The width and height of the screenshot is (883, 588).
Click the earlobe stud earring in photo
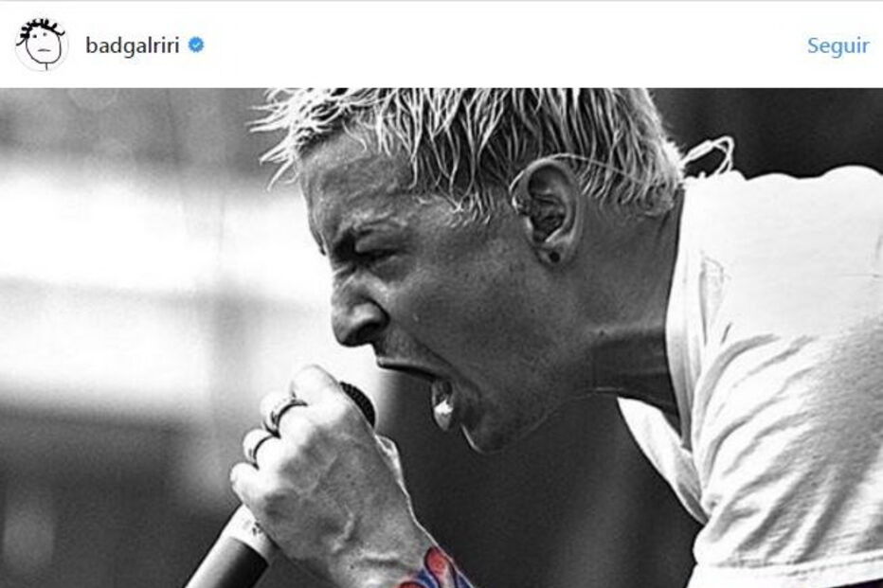click(x=554, y=258)
